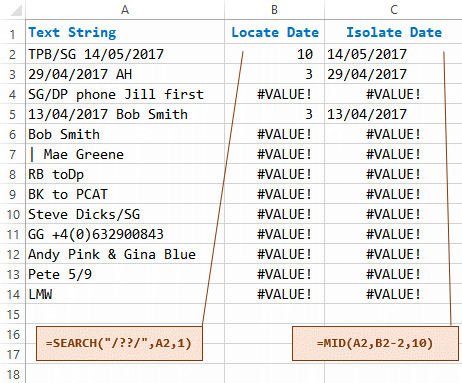Click the 'Isolate Date' header cell
Image resolution: width=462 pixels, height=383 pixels.
pos(393,32)
